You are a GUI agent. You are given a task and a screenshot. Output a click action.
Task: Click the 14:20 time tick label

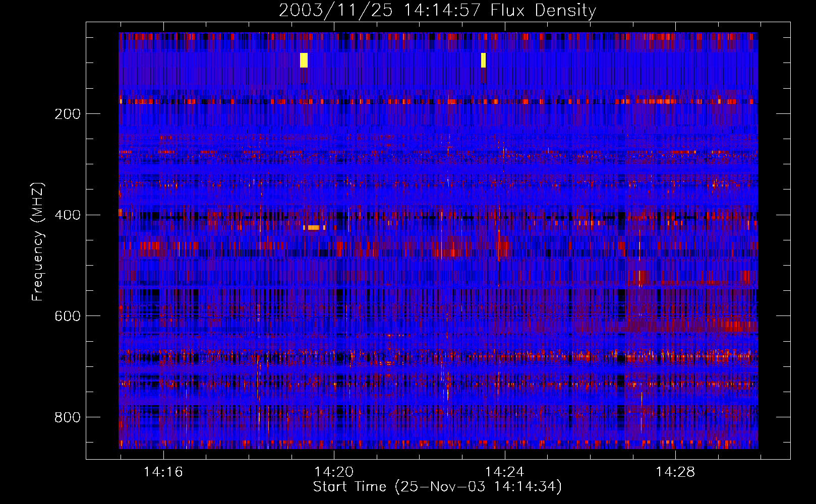[334, 472]
